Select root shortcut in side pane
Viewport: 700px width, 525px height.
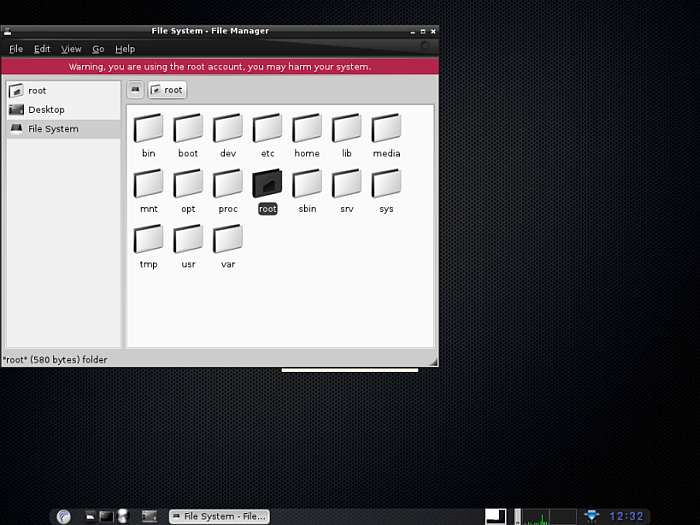36,91
